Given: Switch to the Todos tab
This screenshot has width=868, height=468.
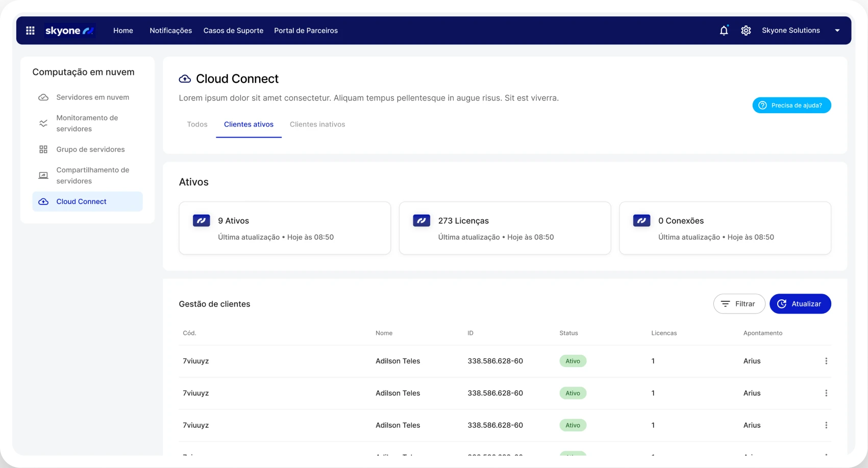Looking at the screenshot, I should [x=197, y=124].
